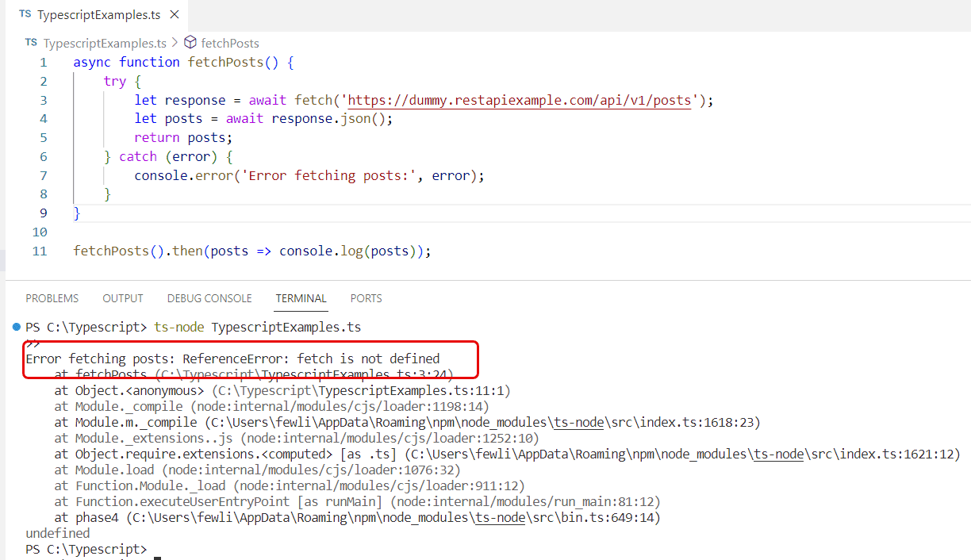Viewport: 971px width, 560px height.
Task: Click 'fetchPosts().then(posts => console.log(posts));' line
Action: (x=252, y=251)
